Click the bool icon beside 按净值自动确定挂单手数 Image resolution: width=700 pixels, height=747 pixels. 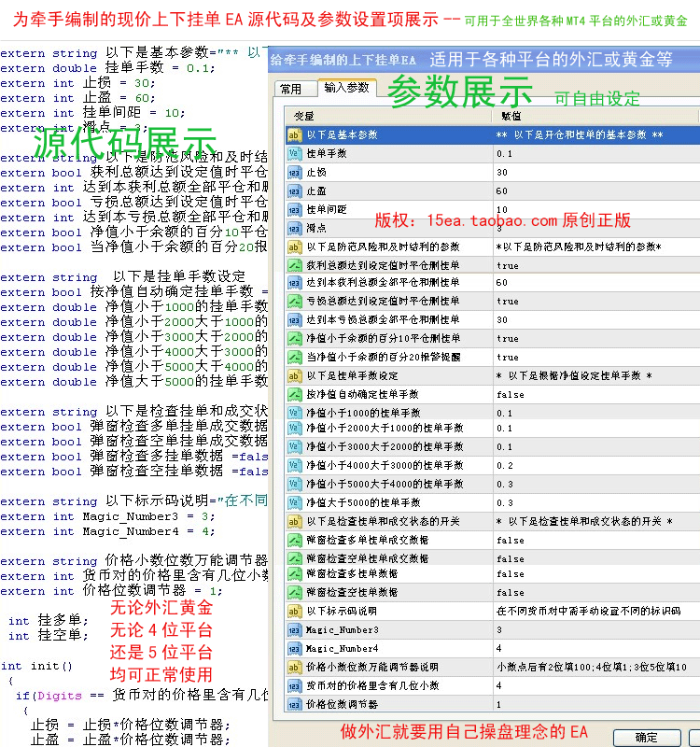[x=294, y=394]
